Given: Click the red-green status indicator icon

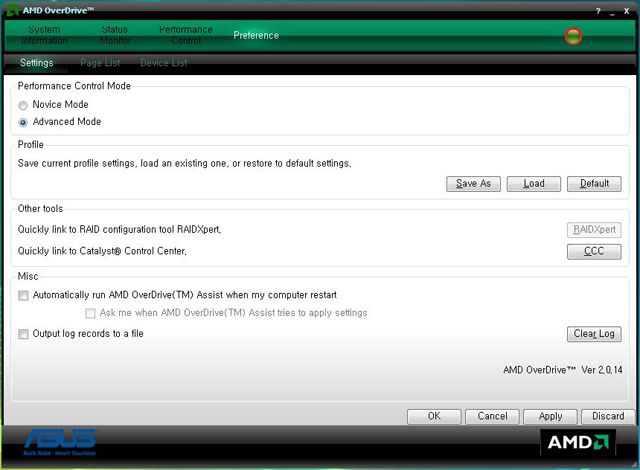Looking at the screenshot, I should [x=573, y=36].
